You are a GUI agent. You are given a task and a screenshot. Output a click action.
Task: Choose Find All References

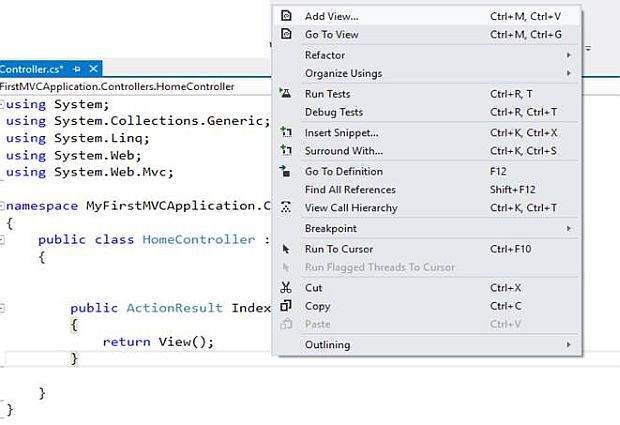[427, 189]
